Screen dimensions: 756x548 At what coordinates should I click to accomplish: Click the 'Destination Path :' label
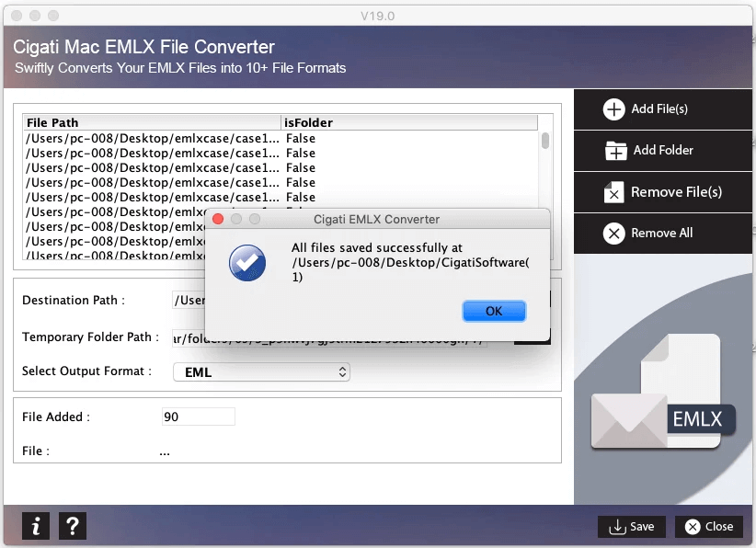(74, 301)
